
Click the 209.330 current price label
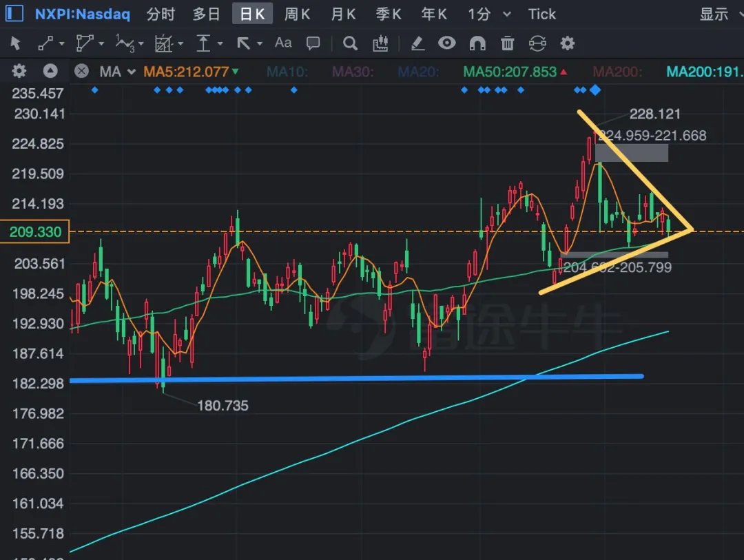pyautogui.click(x=35, y=231)
